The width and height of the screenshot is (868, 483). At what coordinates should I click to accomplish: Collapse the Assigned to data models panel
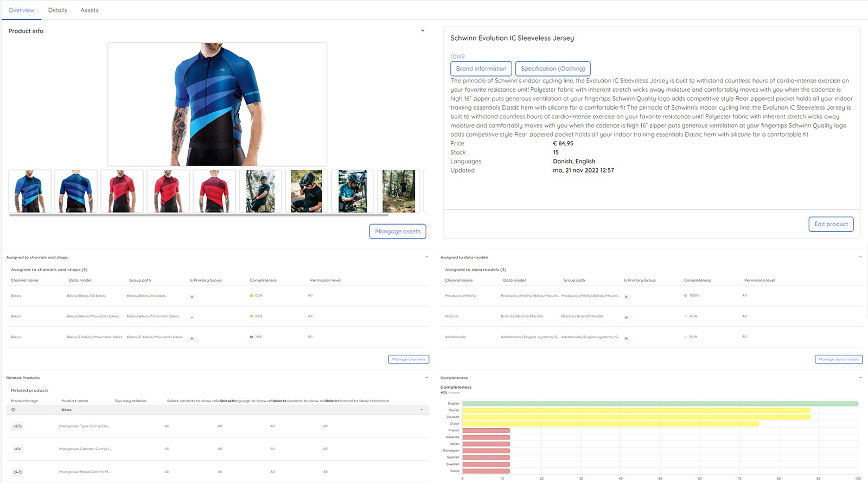click(x=860, y=257)
